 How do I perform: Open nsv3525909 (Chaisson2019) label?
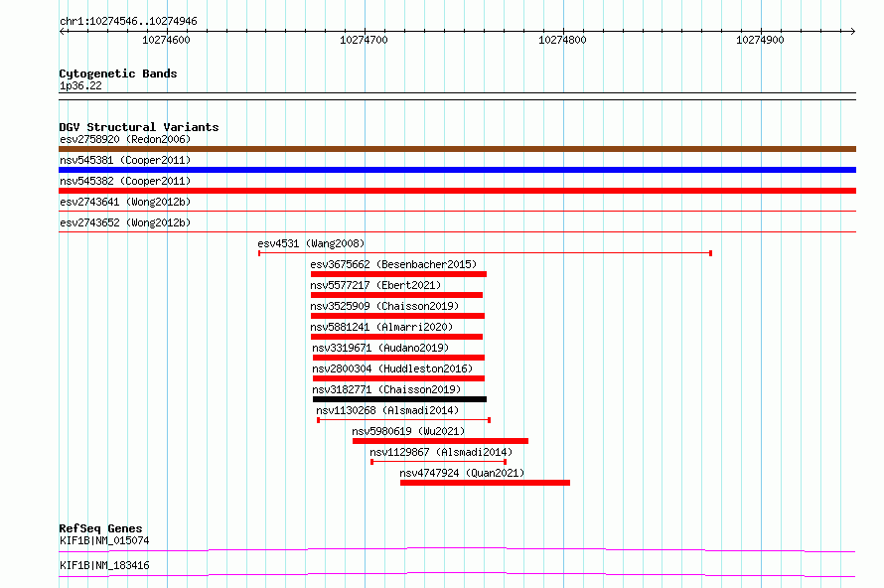point(384,306)
